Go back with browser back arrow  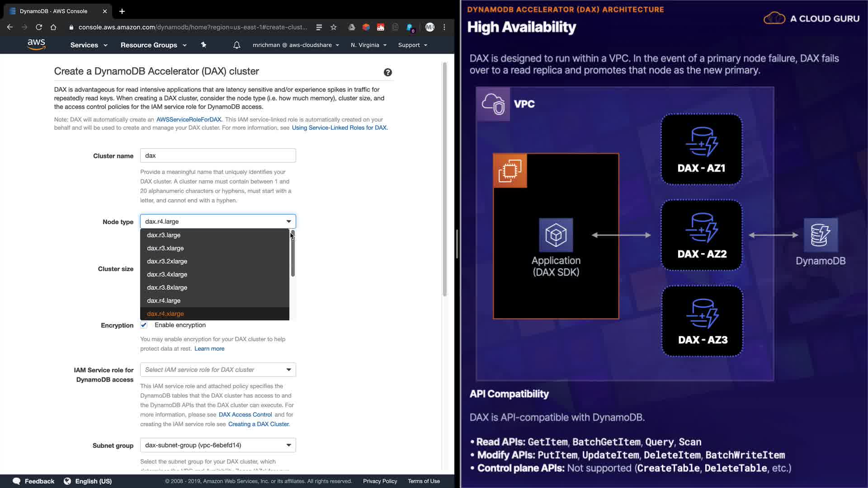tap(10, 27)
